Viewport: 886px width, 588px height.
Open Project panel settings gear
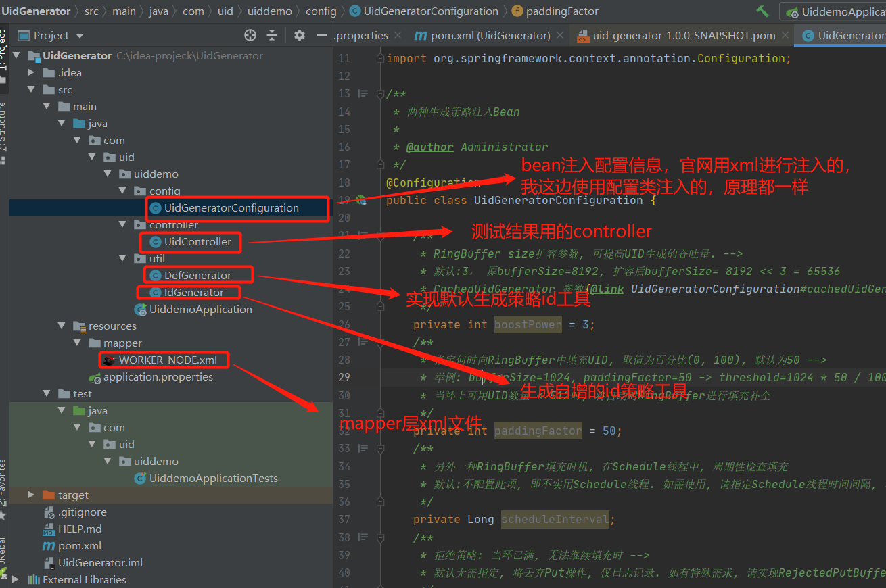300,35
